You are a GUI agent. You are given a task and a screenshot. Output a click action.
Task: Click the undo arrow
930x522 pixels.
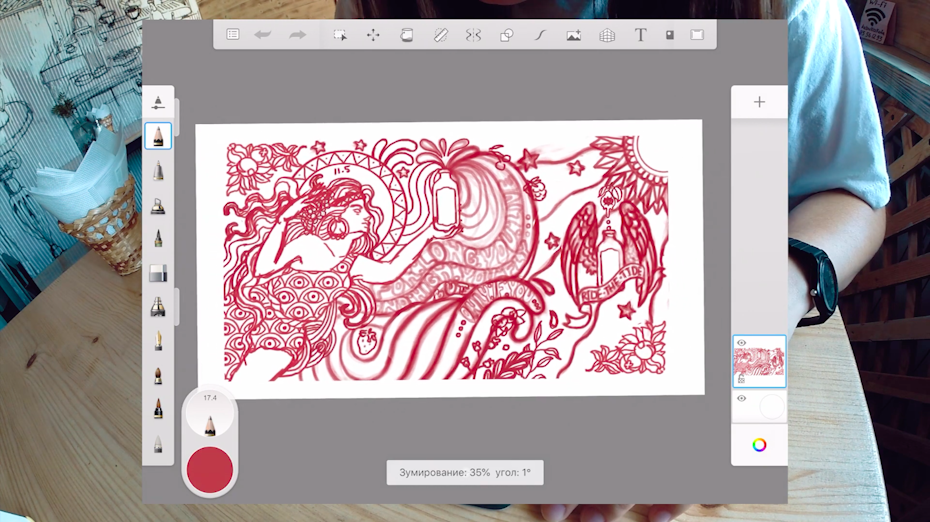(263, 34)
